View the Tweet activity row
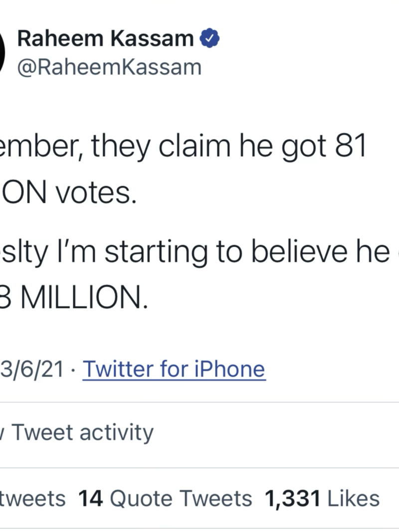Image resolution: width=399 pixels, height=532 pixels. pyautogui.click(x=82, y=433)
